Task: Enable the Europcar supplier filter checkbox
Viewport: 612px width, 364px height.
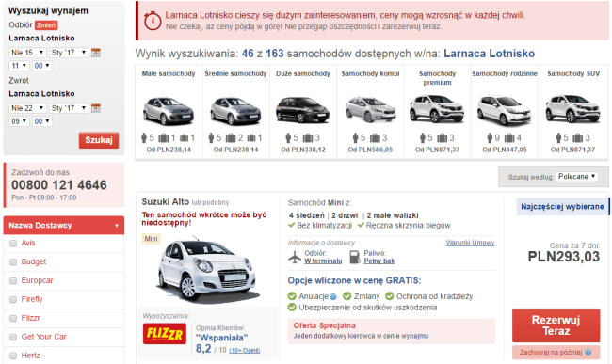Action: pos(13,280)
